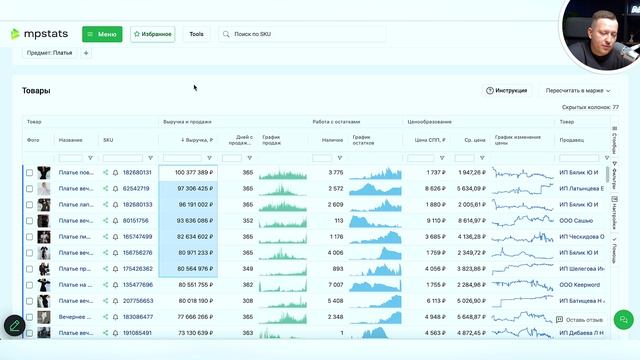This screenshot has height=360, width=640.
Task: Check the row for SKU 207756653
Action: coord(29,301)
